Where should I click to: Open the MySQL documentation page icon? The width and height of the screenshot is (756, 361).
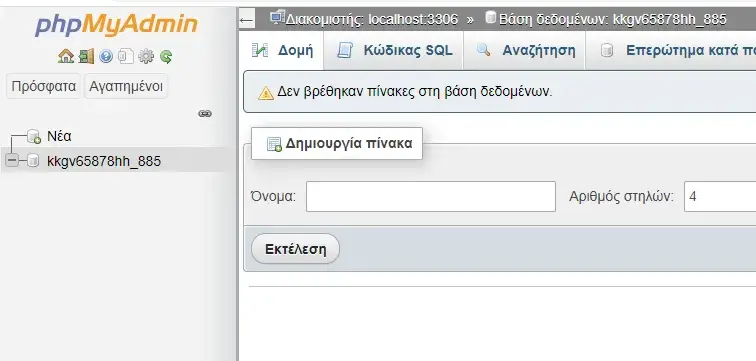(126, 56)
